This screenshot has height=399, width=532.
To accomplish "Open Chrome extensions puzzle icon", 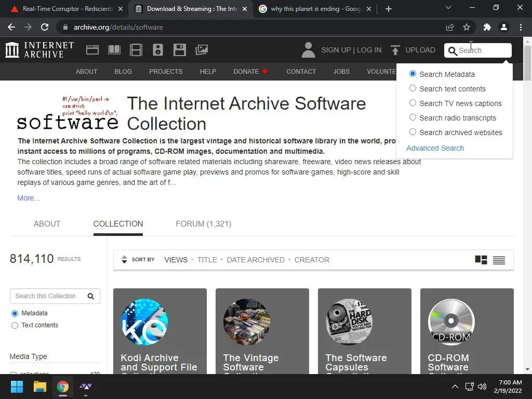I will (x=487, y=27).
